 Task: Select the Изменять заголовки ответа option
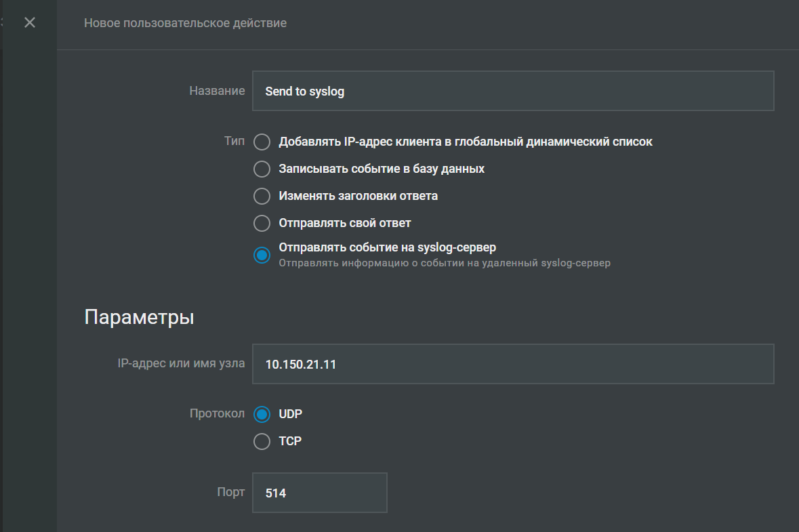coord(262,196)
